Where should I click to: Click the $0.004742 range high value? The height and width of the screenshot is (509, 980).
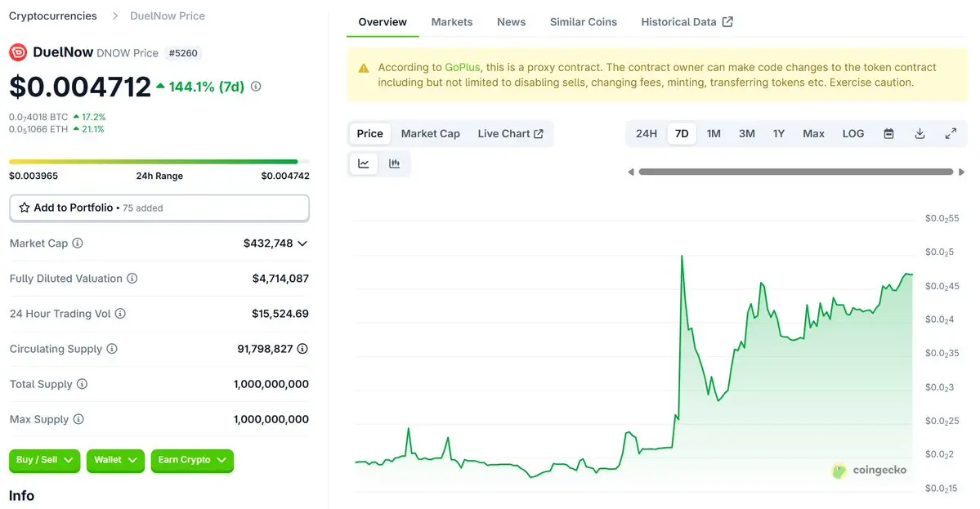click(285, 176)
